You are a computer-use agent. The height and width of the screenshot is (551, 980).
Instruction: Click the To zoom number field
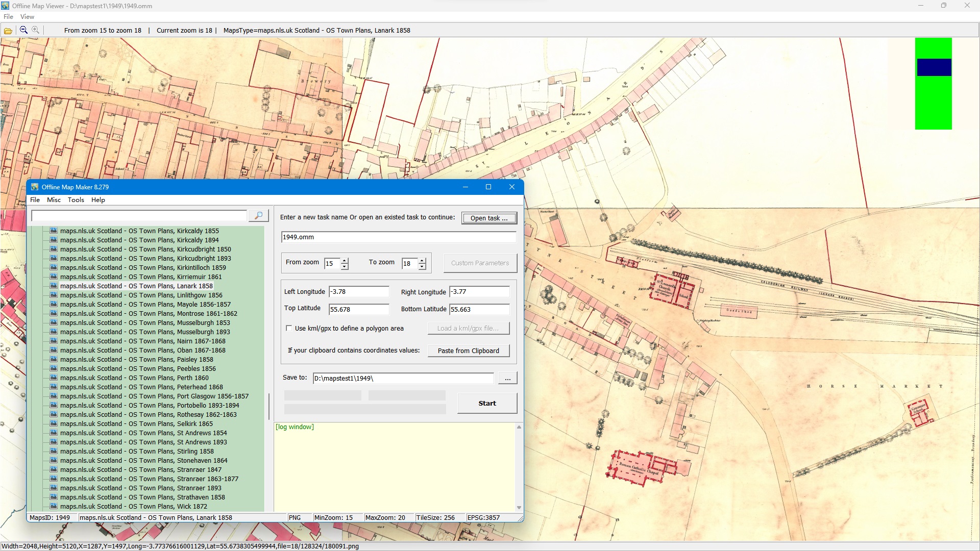pos(410,264)
